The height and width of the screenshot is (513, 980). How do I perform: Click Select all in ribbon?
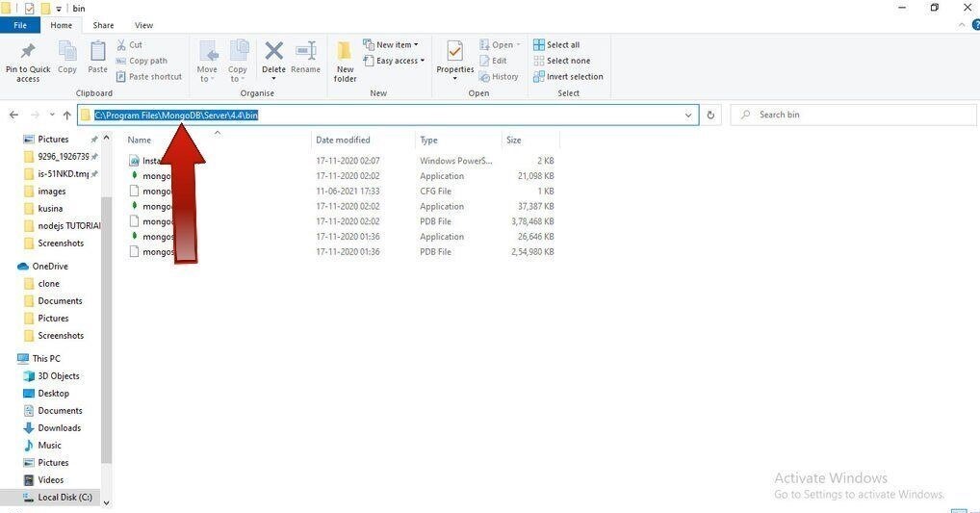coord(556,45)
